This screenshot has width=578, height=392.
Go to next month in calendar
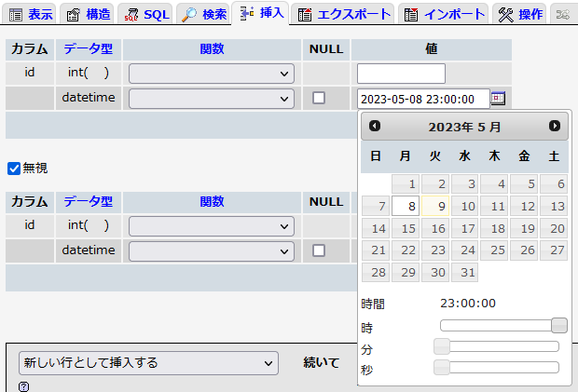[x=555, y=126]
